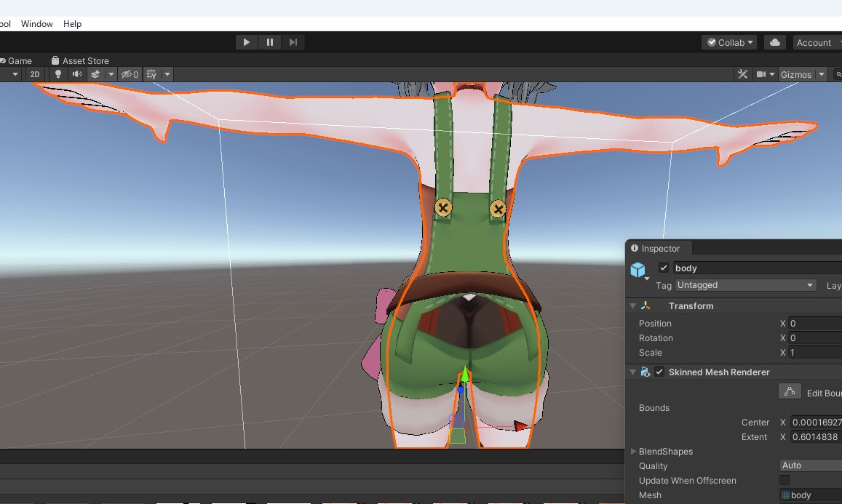Edit the Position X field
Screen dimensions: 842x504
[815, 323]
